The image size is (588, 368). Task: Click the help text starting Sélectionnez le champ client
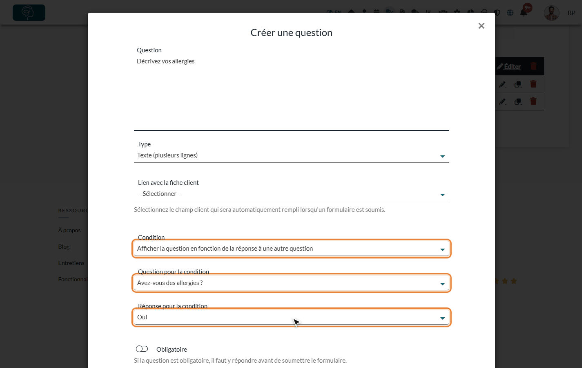260,210
